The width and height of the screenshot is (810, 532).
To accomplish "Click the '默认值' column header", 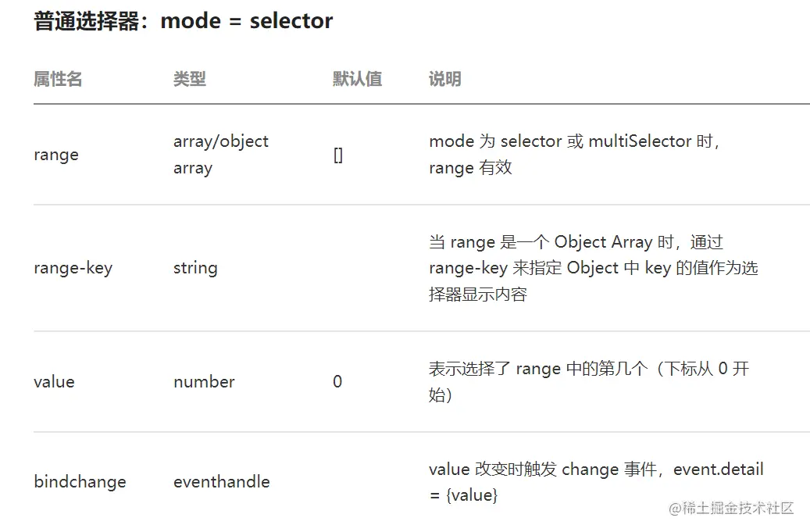I will coord(357,79).
